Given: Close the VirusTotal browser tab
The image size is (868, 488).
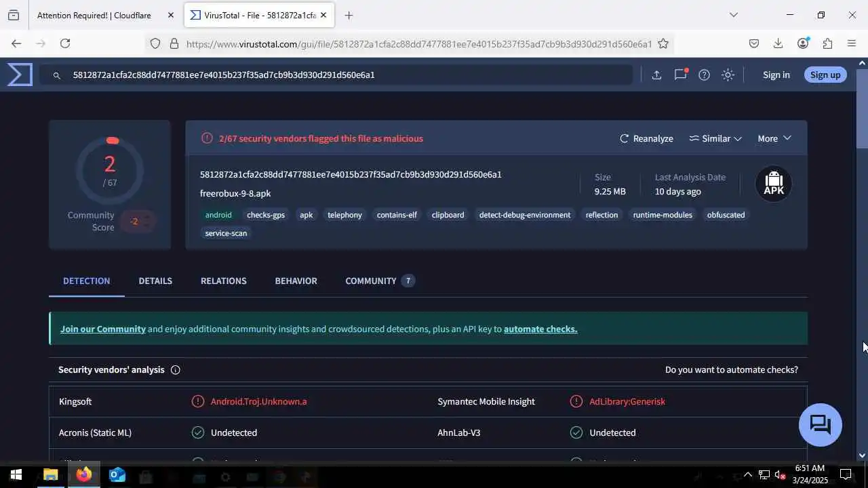Looking at the screenshot, I should coord(323,15).
